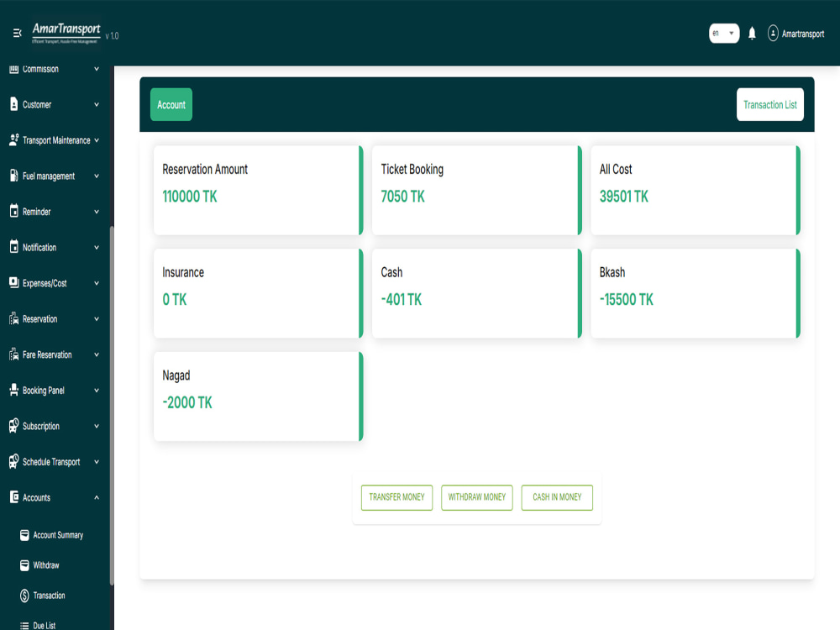
Task: Click the TRANSFER MONEY button
Action: 396,497
